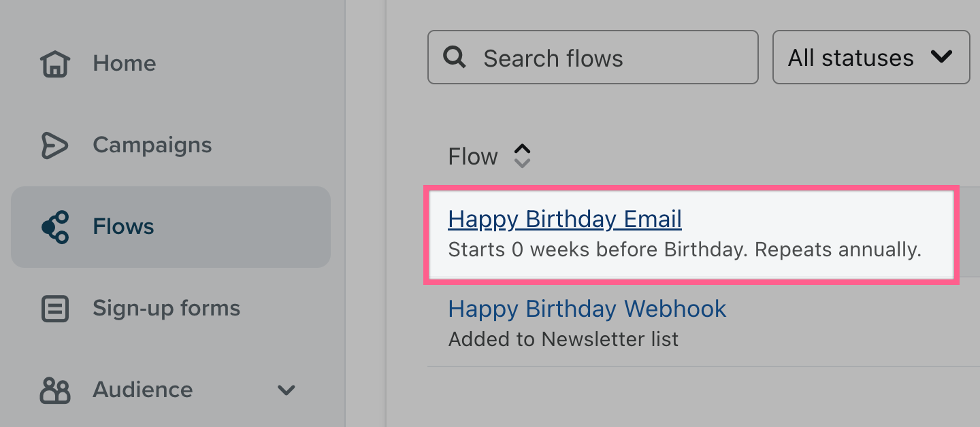Click the Campaigns paper-plane icon
Image resolution: width=980 pixels, height=427 pixels.
(55, 146)
